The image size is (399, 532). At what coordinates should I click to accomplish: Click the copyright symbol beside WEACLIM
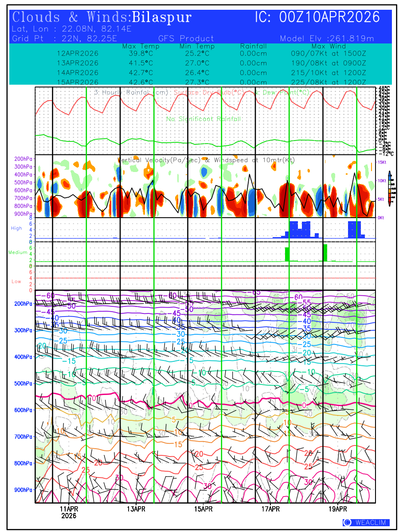[347, 522]
